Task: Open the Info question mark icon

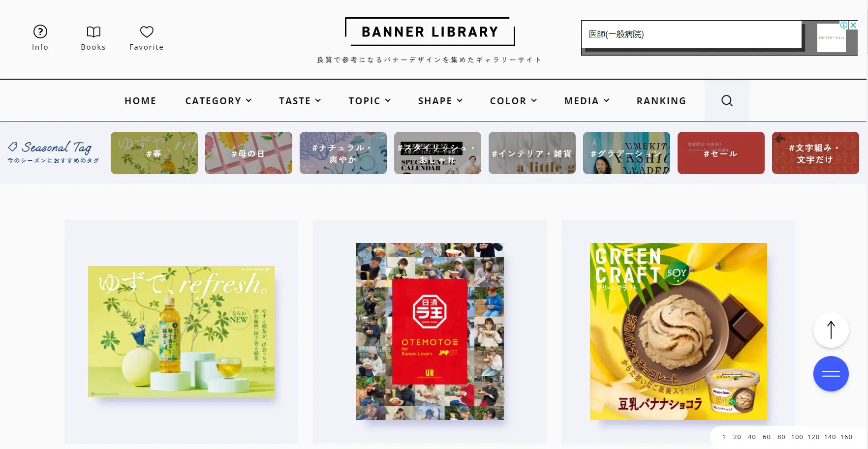Action: 40,32
